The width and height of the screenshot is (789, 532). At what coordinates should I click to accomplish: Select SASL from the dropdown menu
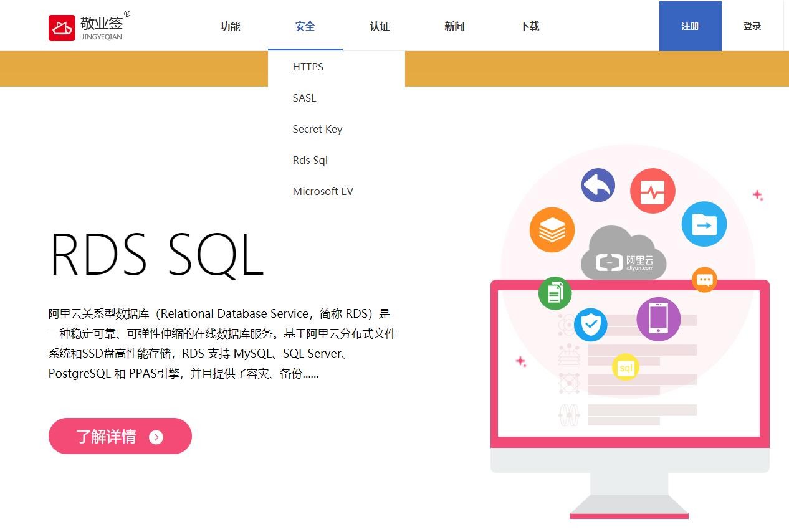pos(337,98)
